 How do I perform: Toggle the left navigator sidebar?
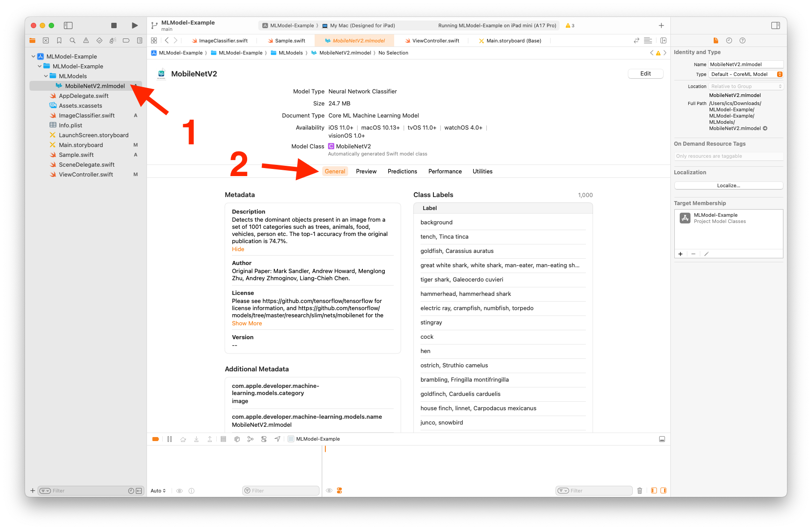pos(68,25)
